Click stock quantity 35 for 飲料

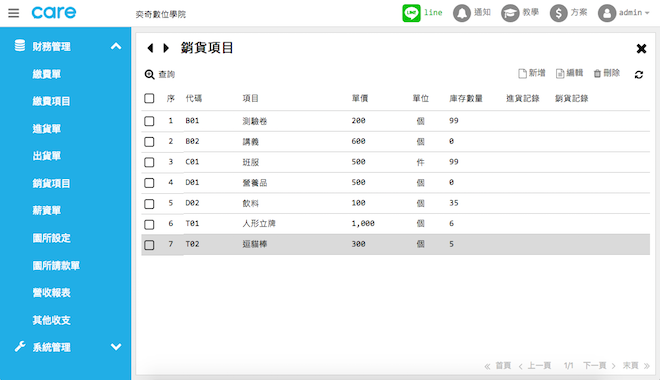(453, 203)
